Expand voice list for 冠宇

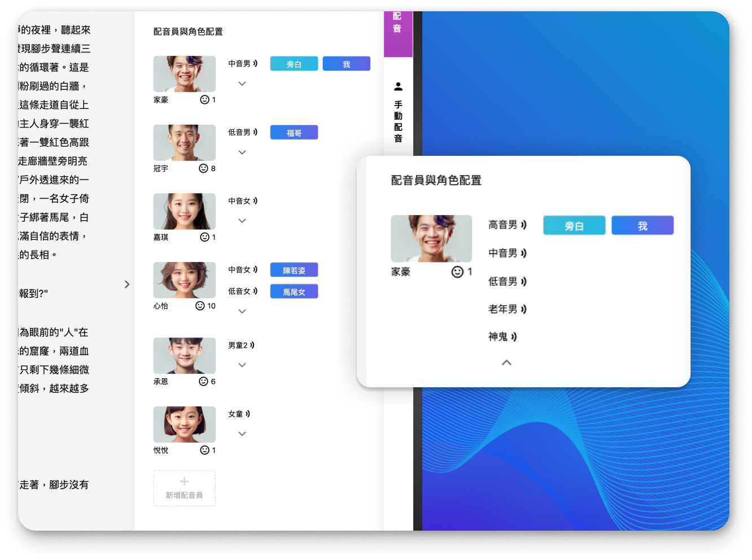point(242,152)
